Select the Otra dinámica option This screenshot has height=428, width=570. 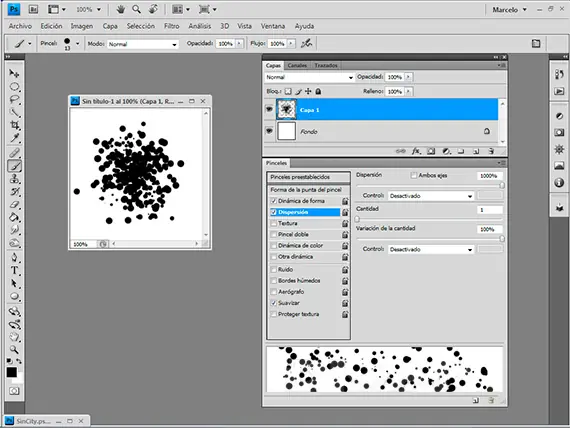pyautogui.click(x=295, y=257)
